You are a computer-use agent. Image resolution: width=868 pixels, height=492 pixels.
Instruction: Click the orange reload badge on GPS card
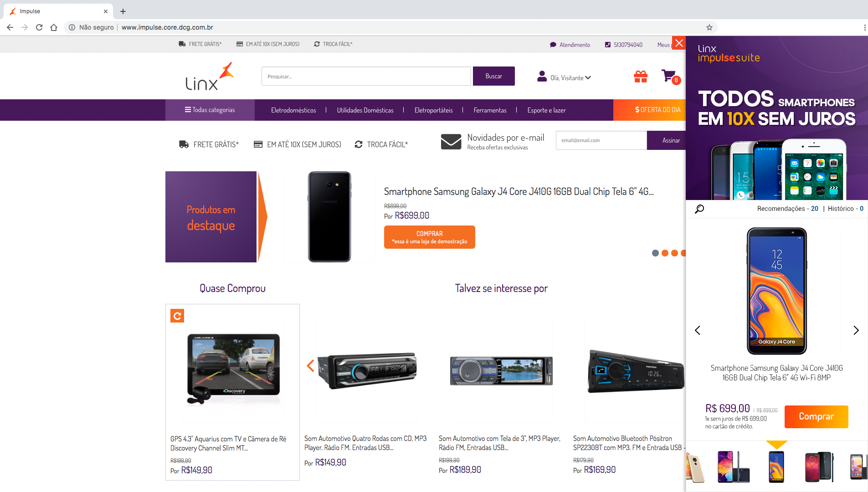tap(177, 316)
